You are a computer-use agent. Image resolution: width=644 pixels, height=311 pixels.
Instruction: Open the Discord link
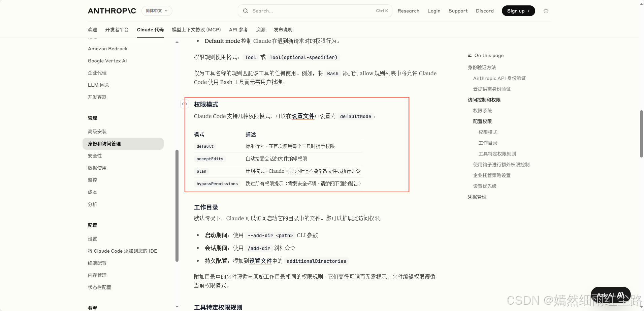pyautogui.click(x=485, y=11)
